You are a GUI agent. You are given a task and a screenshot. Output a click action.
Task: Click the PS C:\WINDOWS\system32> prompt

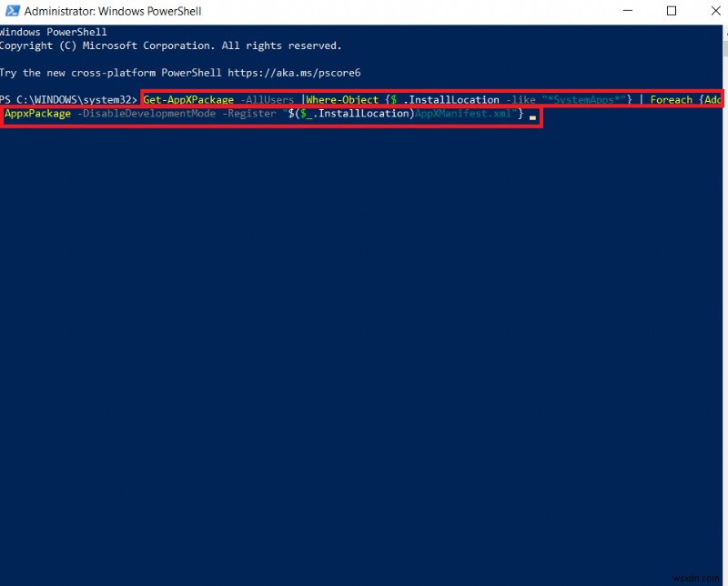point(69,99)
